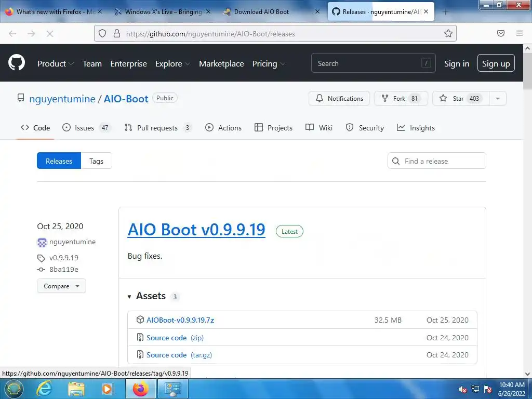Click the taskbar clock showing 10:40 AM
The height and width of the screenshot is (399, 532).
pos(512,389)
